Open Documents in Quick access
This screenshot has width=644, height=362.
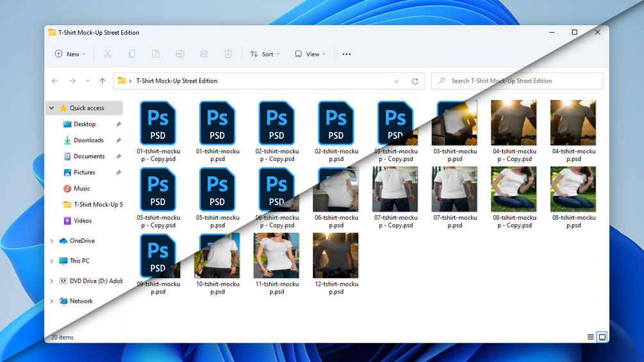(x=89, y=156)
